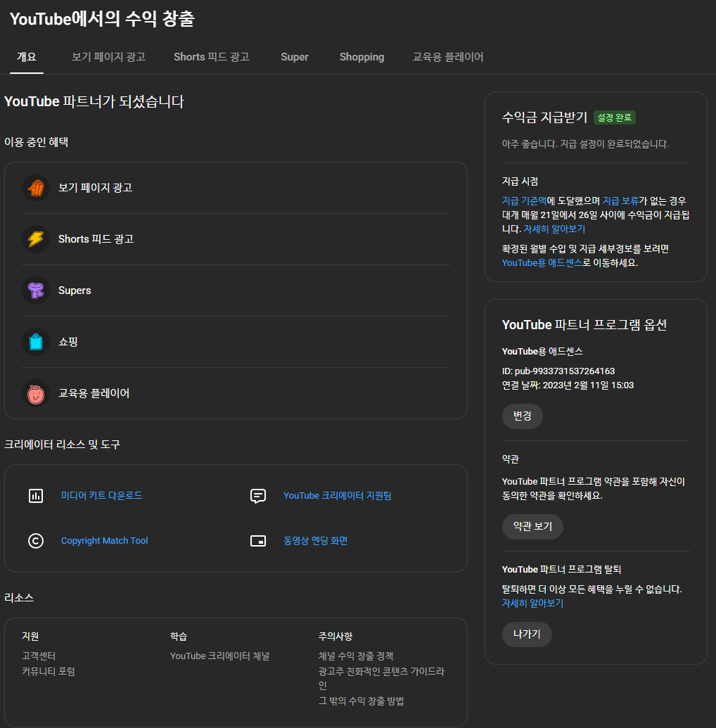
Task: Click the 교육용 플레이어 apple icon
Action: point(36,393)
